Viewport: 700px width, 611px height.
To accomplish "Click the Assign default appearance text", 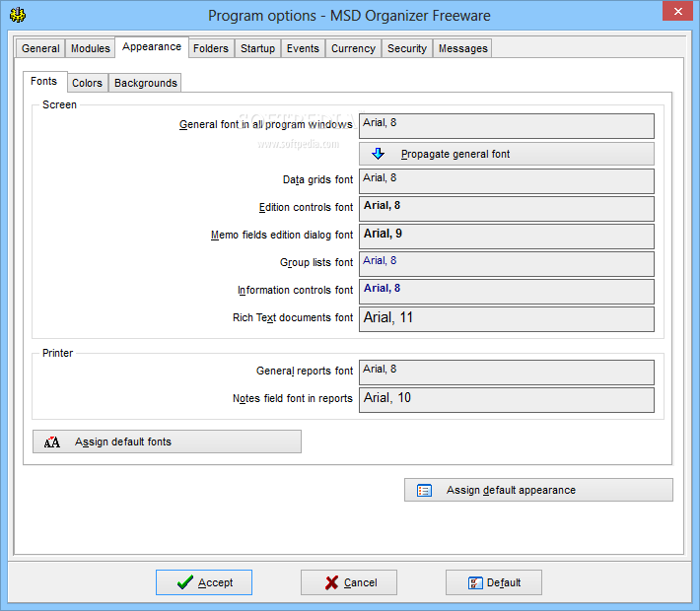I will [x=511, y=490].
